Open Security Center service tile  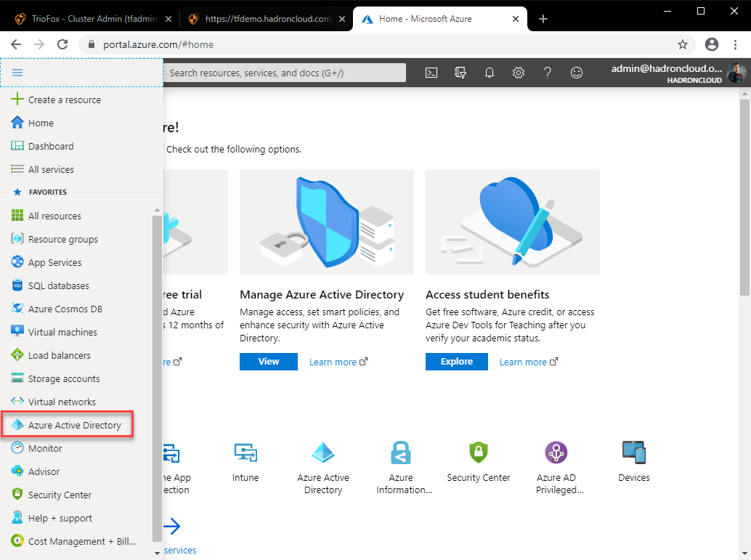tap(479, 463)
